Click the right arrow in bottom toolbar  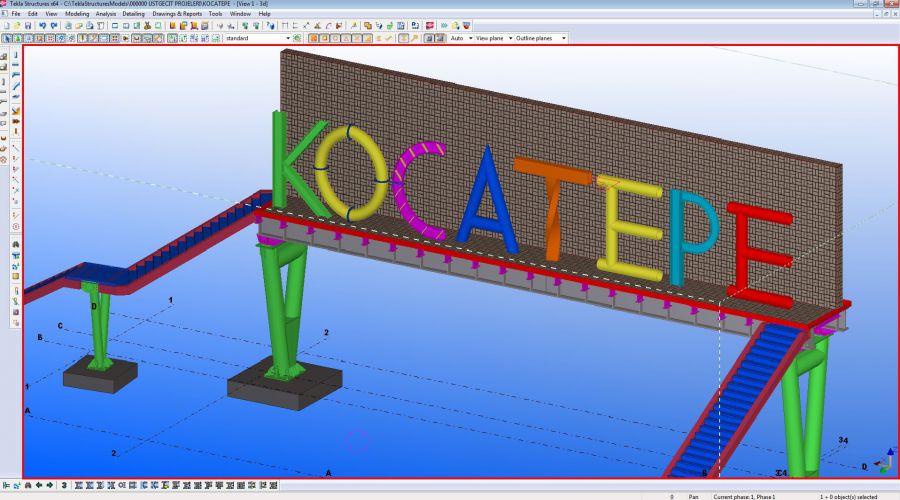[x=49, y=485]
